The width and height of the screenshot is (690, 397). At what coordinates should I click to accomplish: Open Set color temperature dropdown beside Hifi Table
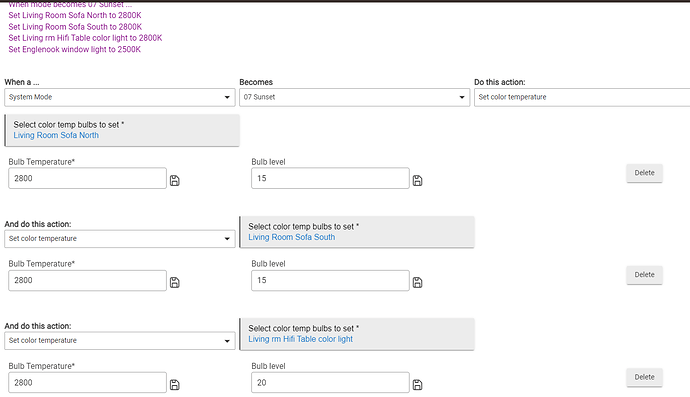coord(120,341)
